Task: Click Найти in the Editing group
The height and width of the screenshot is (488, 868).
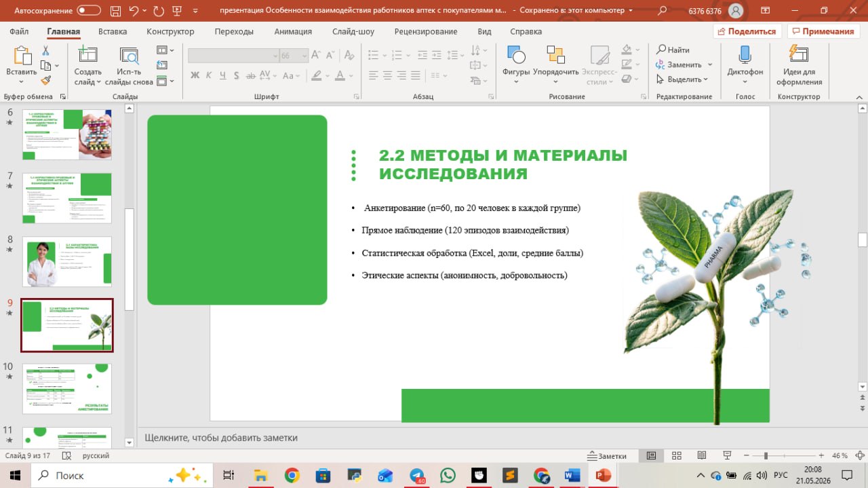Action: (673, 50)
